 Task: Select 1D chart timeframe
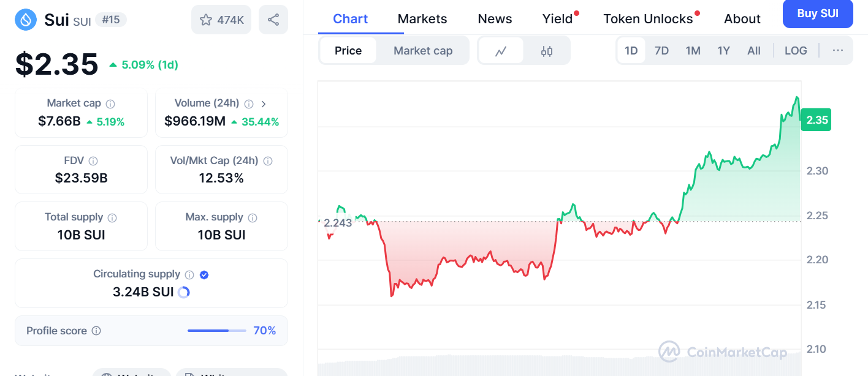[631, 51]
